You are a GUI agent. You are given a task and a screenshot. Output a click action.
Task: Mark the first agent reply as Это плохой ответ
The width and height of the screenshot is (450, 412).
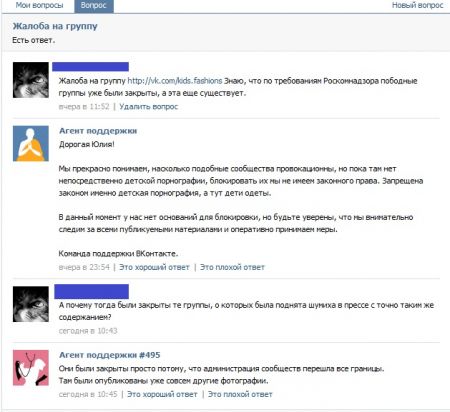click(x=232, y=267)
